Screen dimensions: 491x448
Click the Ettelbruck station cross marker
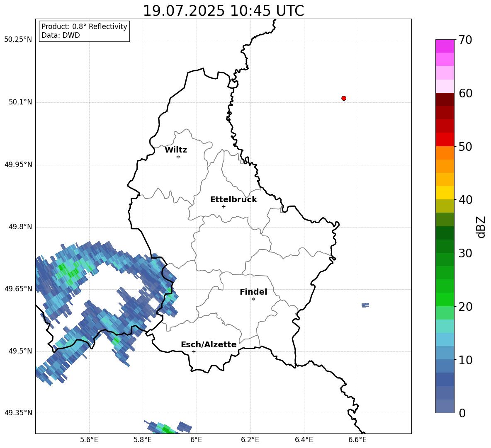point(224,206)
